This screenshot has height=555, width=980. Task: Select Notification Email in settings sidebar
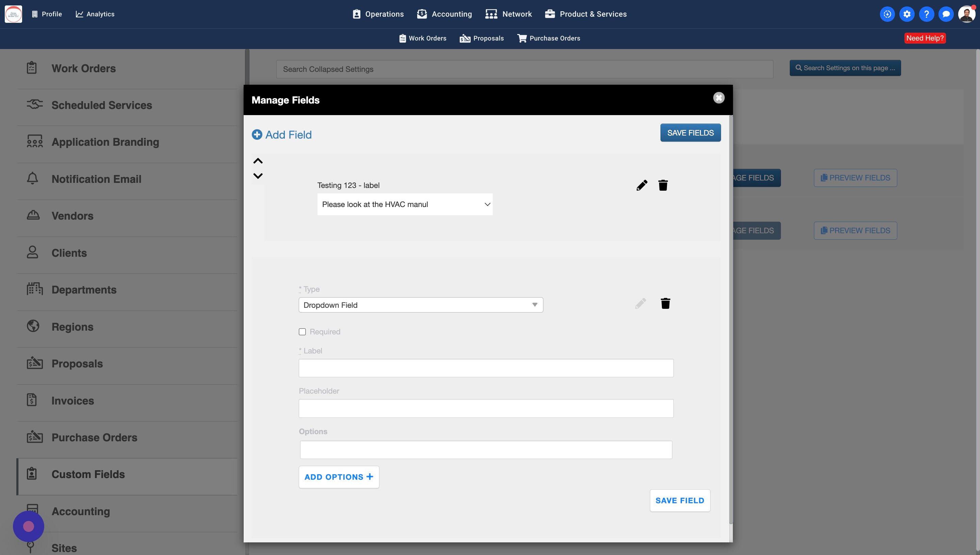tap(96, 179)
